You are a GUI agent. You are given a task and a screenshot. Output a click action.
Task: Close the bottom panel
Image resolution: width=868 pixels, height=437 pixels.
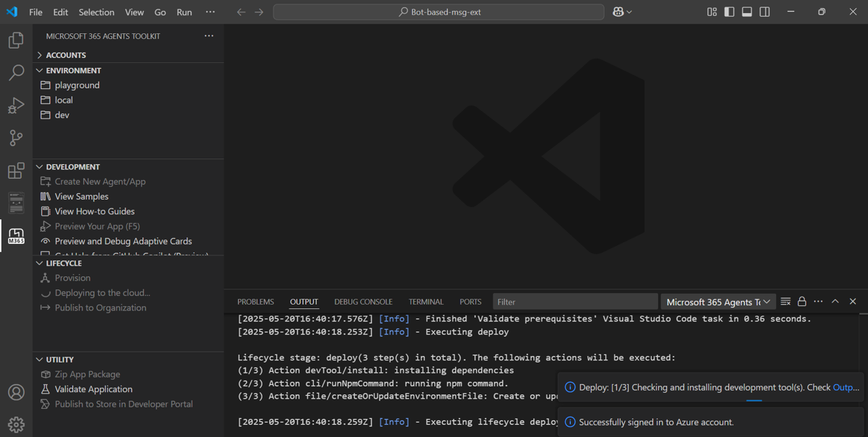pyautogui.click(x=853, y=302)
